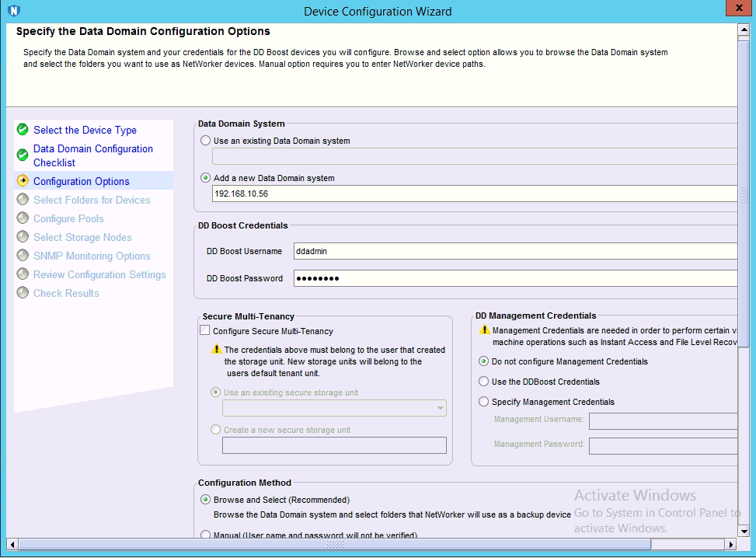The width and height of the screenshot is (756, 558).
Task: Click yellow arrow icon beside Configuration Options
Action: [x=23, y=181]
